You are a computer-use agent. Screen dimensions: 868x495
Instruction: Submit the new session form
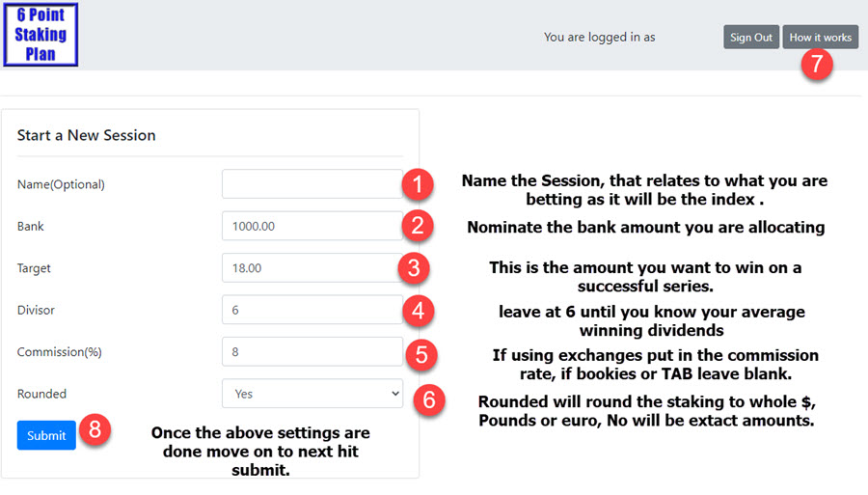46,435
